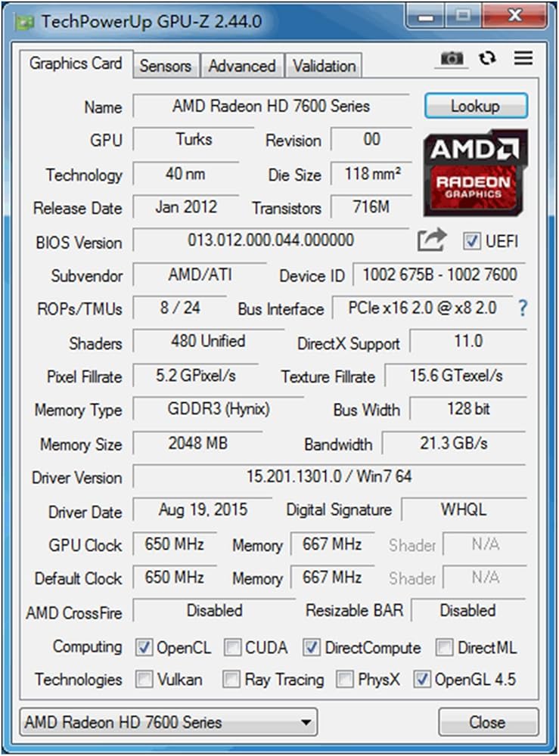This screenshot has width=559, height=756.
Task: Open the Advanced tab
Action: pos(242,66)
